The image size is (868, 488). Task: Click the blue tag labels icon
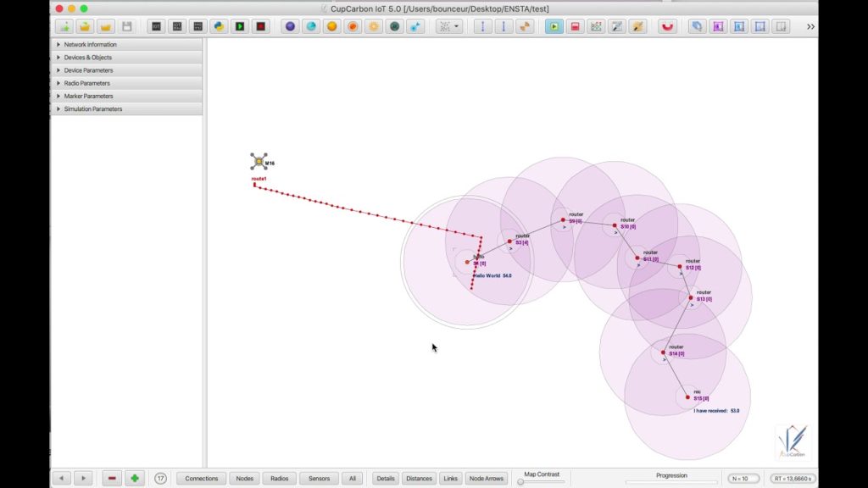click(x=697, y=26)
